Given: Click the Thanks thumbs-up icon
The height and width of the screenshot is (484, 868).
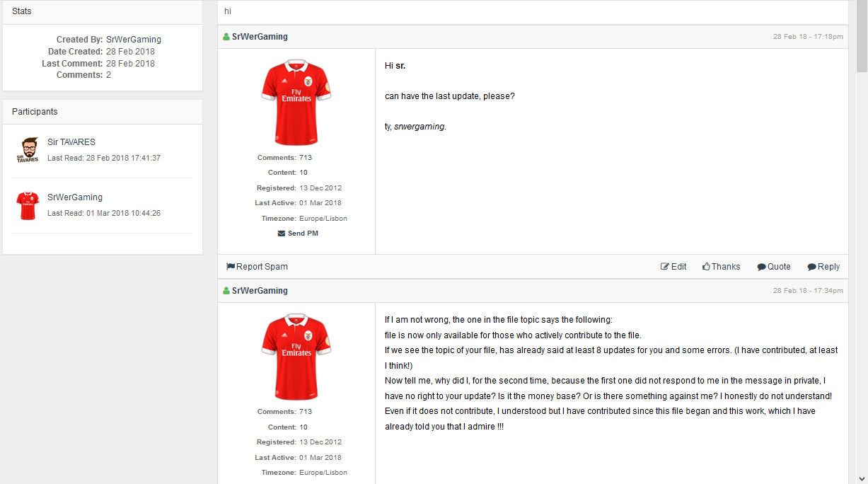Looking at the screenshot, I should [x=706, y=267].
